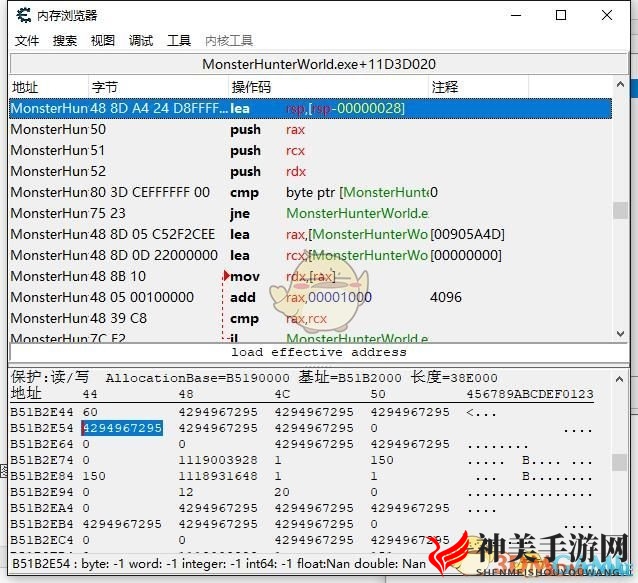Select the push rdx instruction row
The width and height of the screenshot is (638, 583).
click(310, 172)
